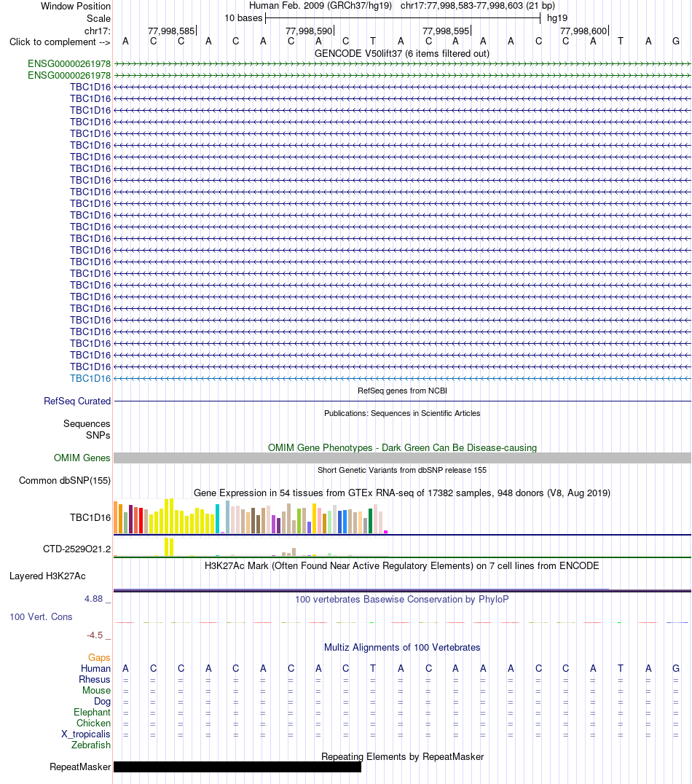Open H3K27Ac Mark ENCODE track title
692x784 pixels.
click(x=402, y=566)
